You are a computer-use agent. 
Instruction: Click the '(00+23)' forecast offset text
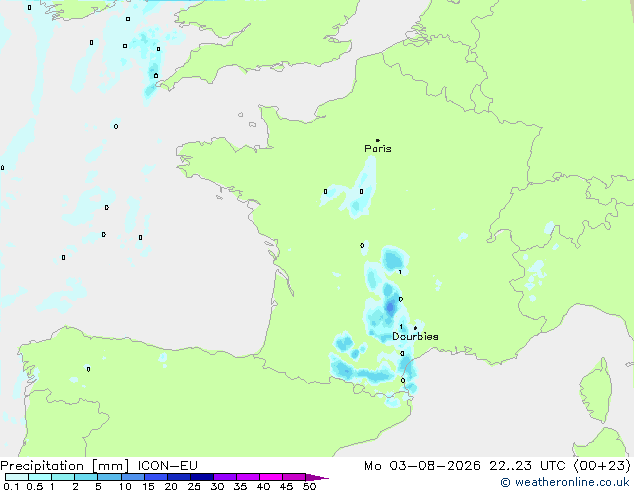point(602,466)
